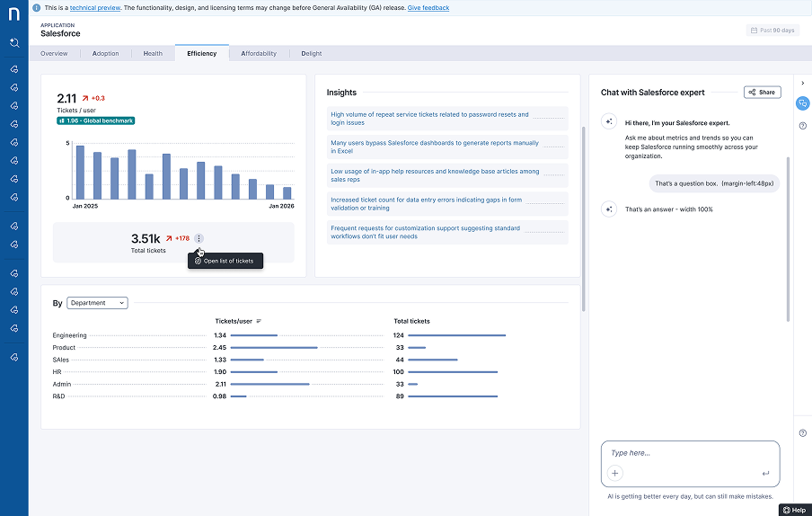Viewport: 812px width, 516px height.
Task: Open the Delight tab
Action: 311,53
